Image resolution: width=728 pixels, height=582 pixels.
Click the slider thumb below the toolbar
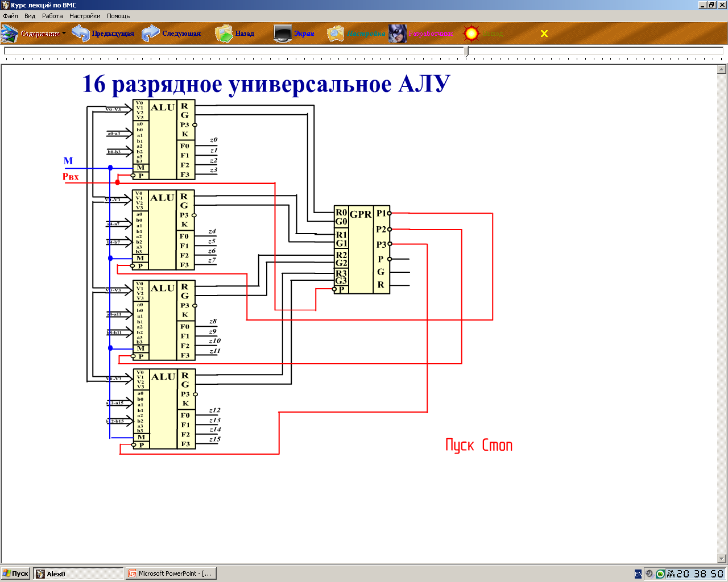coord(466,52)
